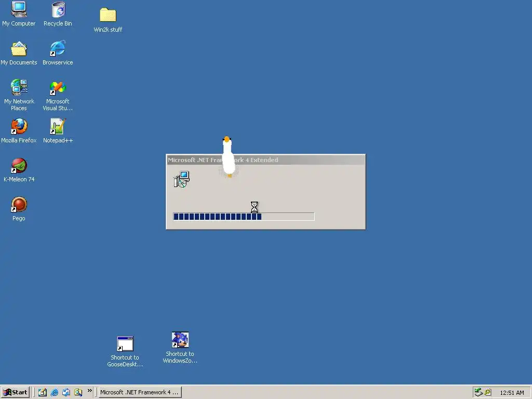Click the .NET Framework 4 Extended title bar
The width and height of the screenshot is (532, 399).
tap(265, 160)
